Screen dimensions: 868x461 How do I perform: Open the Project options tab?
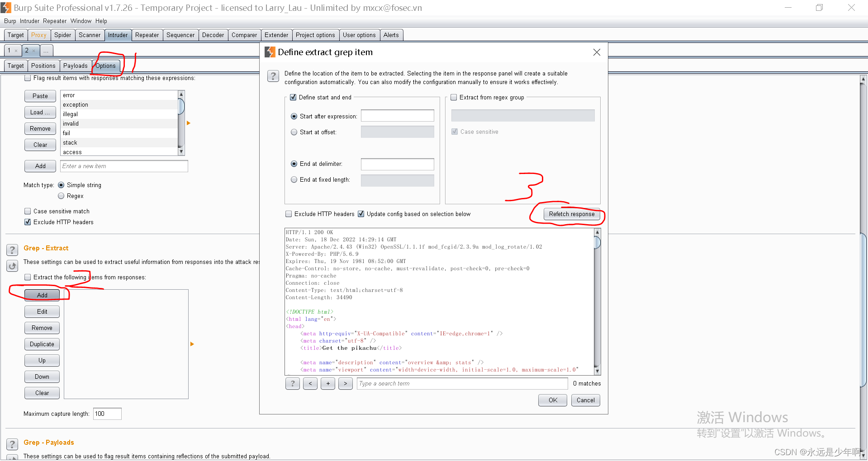coord(315,35)
